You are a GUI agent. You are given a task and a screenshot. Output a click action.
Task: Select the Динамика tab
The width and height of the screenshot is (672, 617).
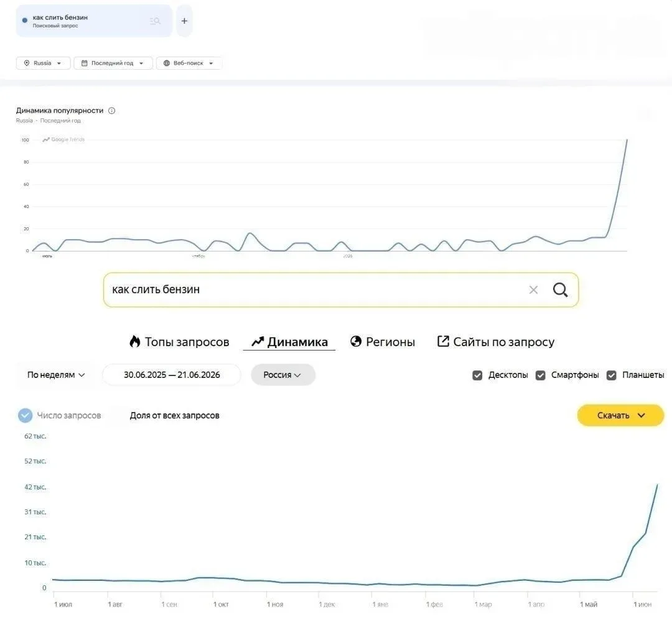pyautogui.click(x=289, y=342)
